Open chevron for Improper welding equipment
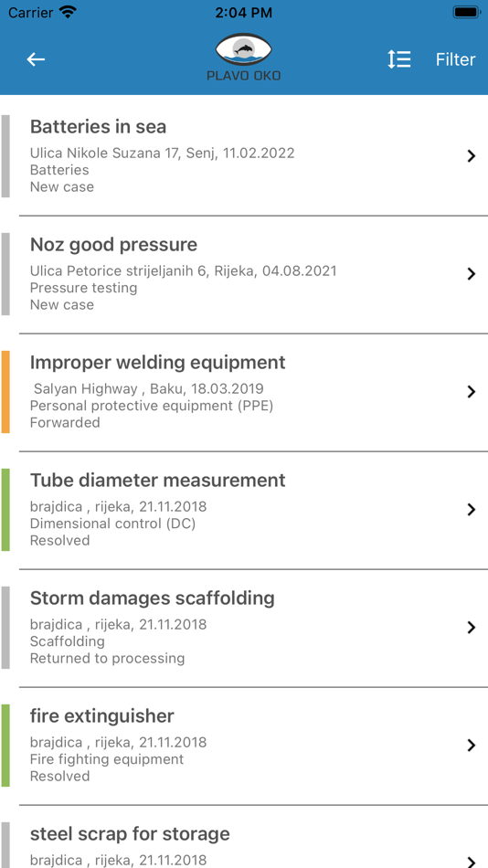The height and width of the screenshot is (868, 488). click(472, 391)
